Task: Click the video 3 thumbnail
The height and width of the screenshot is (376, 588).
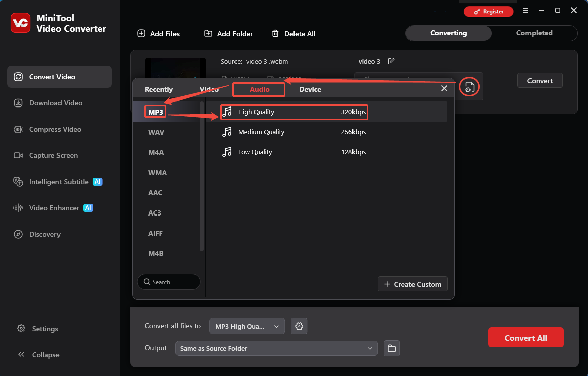Action: tap(175, 68)
